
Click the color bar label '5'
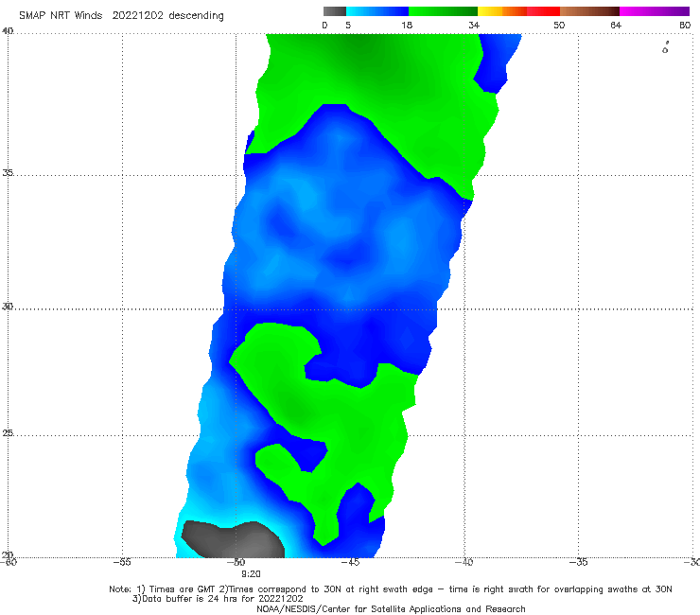point(348,25)
